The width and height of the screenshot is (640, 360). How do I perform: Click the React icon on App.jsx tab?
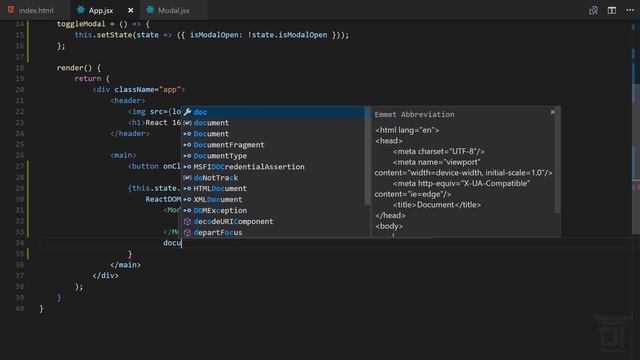tap(81, 10)
